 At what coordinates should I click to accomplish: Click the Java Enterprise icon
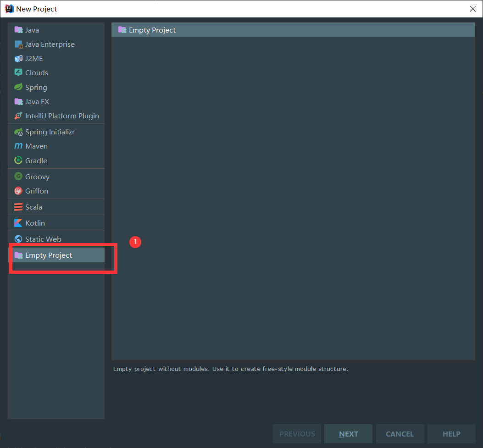point(18,44)
